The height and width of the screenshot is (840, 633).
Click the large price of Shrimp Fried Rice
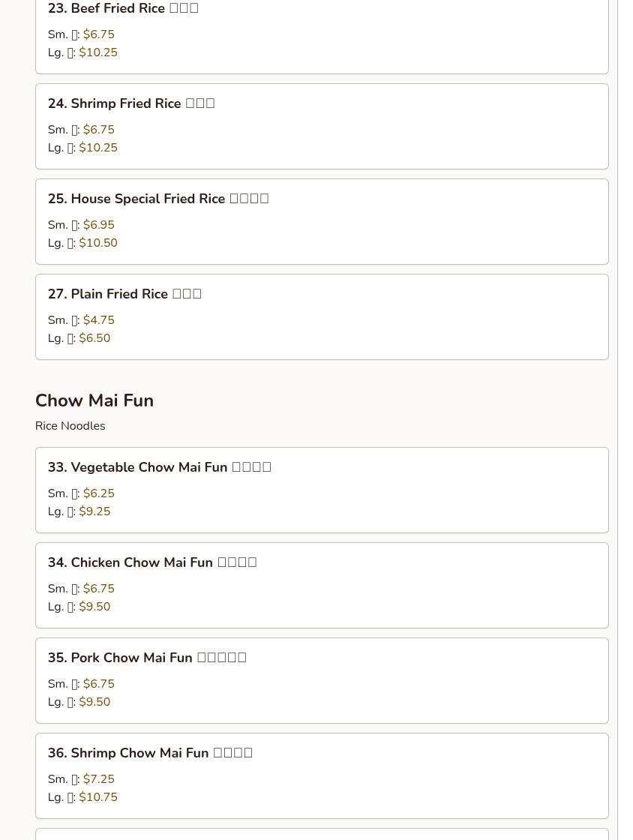tap(98, 148)
